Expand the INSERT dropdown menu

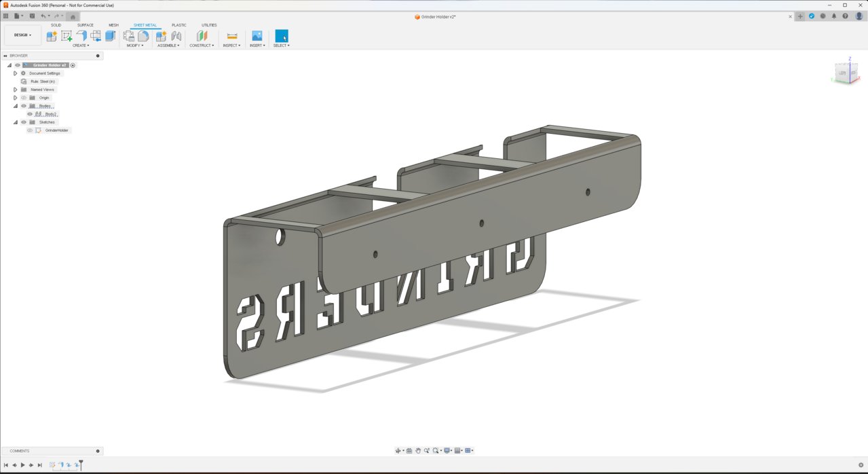click(257, 45)
